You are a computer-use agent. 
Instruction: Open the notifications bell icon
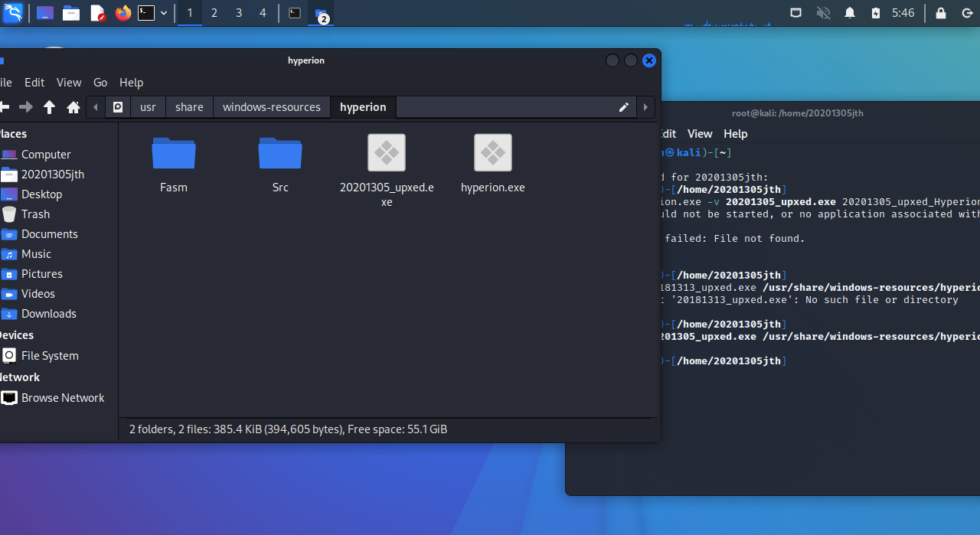(x=850, y=13)
